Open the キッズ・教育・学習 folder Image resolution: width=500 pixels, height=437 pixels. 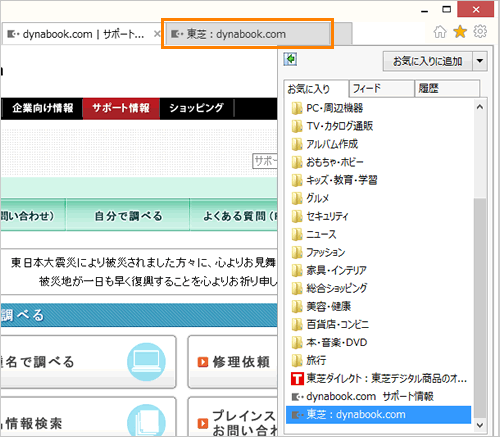pos(334,180)
